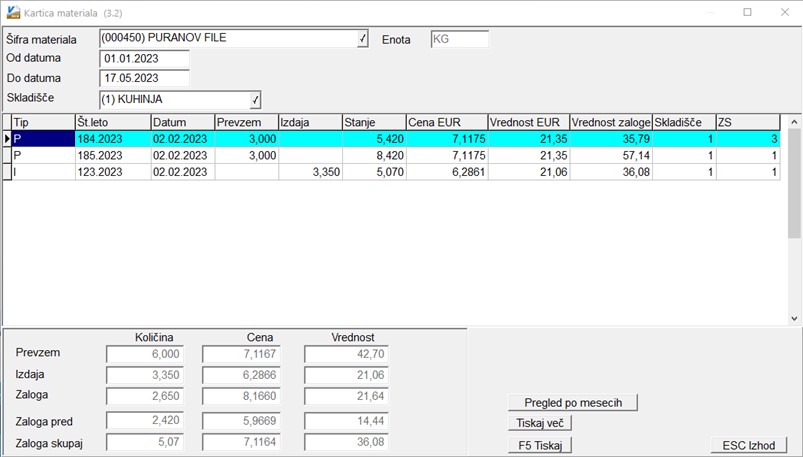Open the Šifra materiala dropdown

coord(362,39)
